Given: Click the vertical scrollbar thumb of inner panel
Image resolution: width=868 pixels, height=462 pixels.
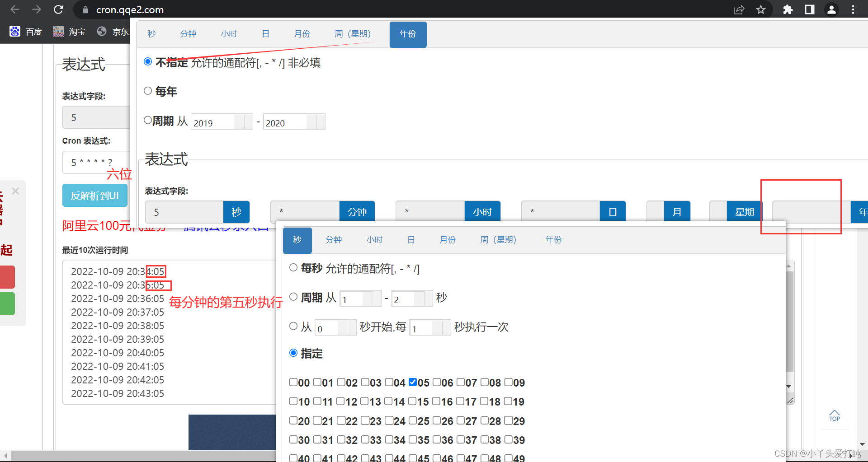Looking at the screenshot, I should click(x=789, y=321).
